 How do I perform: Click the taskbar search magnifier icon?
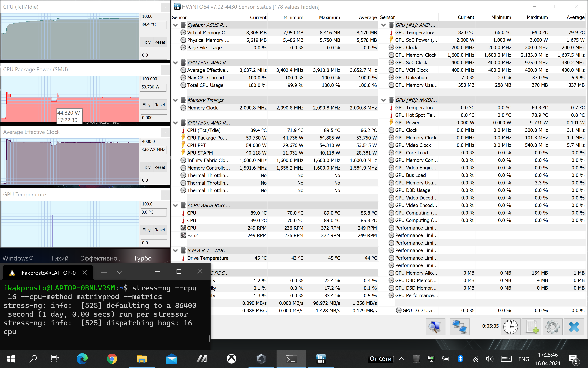(x=33, y=359)
